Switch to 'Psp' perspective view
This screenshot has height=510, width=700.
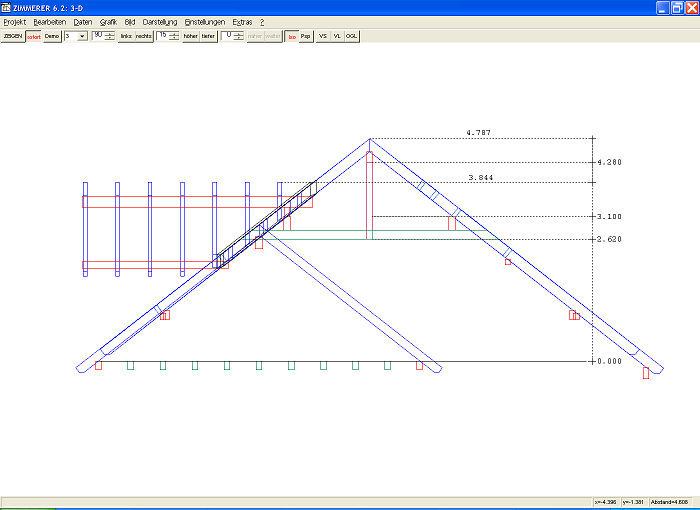tap(306, 35)
